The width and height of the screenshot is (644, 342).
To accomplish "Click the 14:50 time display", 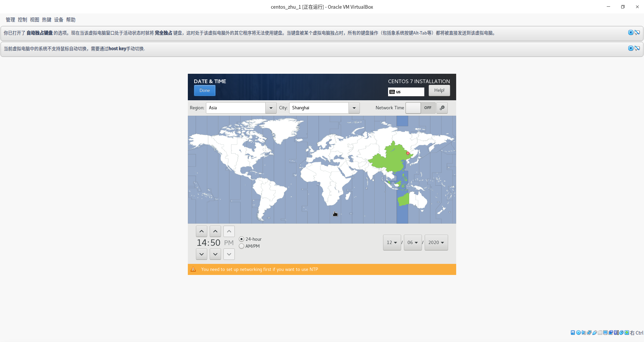I will click(x=208, y=243).
